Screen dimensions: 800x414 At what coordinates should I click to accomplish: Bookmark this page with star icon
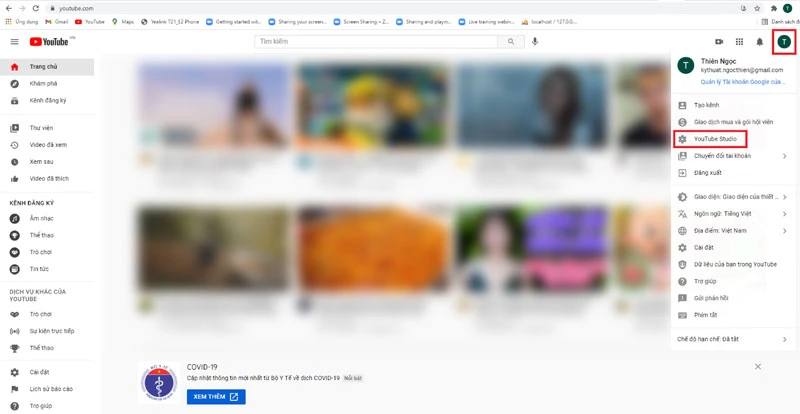(x=757, y=9)
